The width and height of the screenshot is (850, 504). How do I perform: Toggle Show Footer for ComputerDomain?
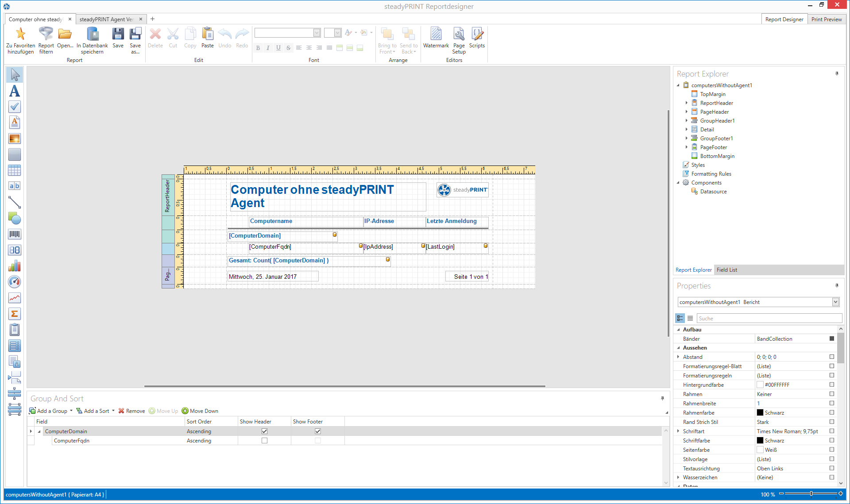click(x=317, y=431)
